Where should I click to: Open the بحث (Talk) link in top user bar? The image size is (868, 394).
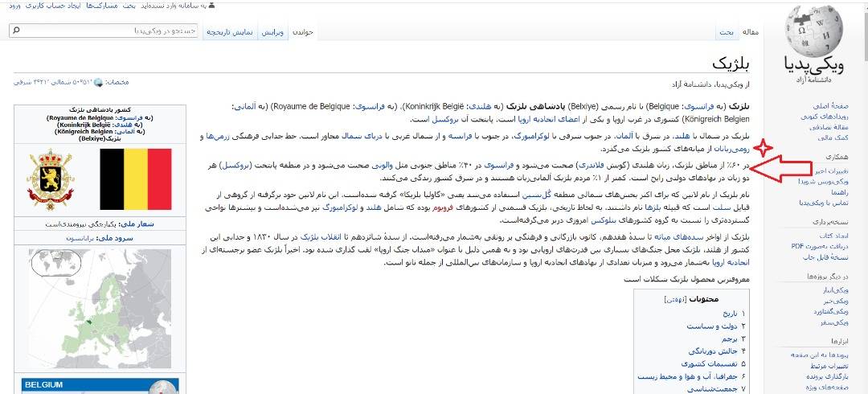tap(127, 5)
